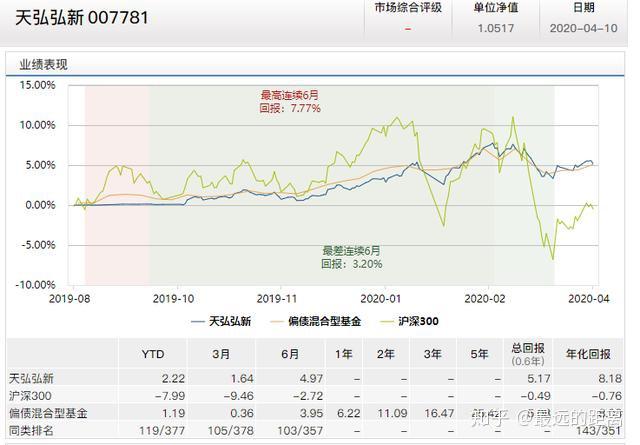Click the 沪深300 table row label
640x445 pixels.
[x=30, y=396]
